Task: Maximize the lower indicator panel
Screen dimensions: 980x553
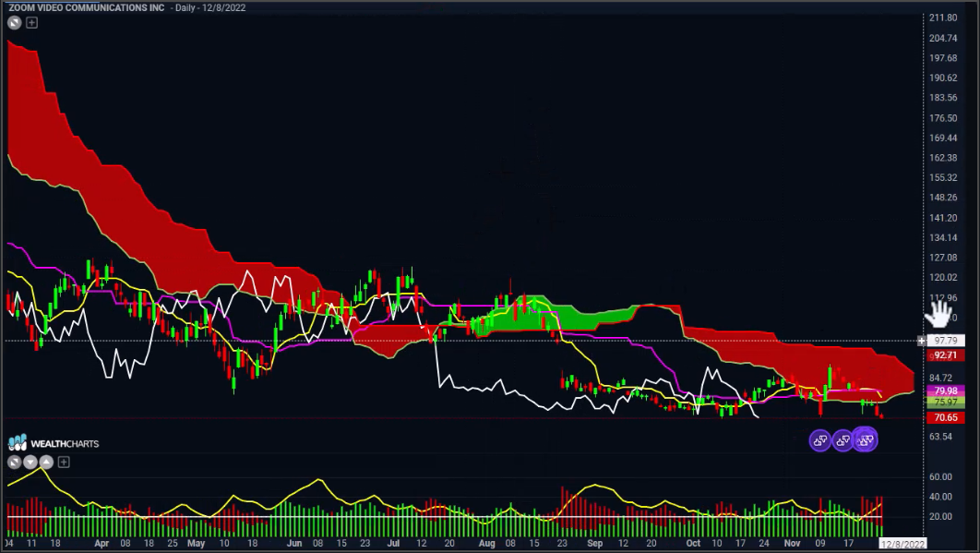Action: [15, 462]
